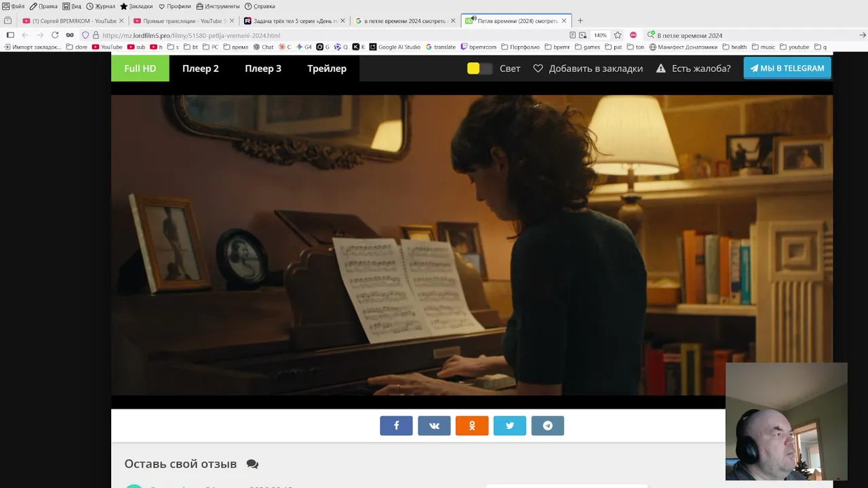Open the "Трейлер" trailer tab
Viewport: 868px width, 488px height.
click(327, 68)
